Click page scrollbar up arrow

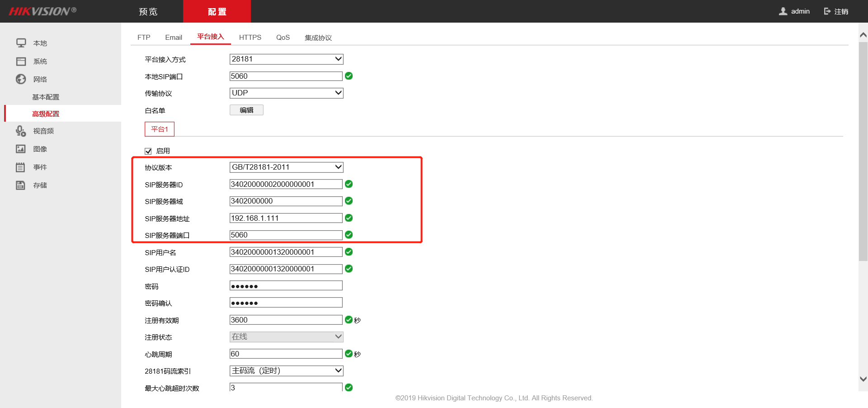pos(863,35)
